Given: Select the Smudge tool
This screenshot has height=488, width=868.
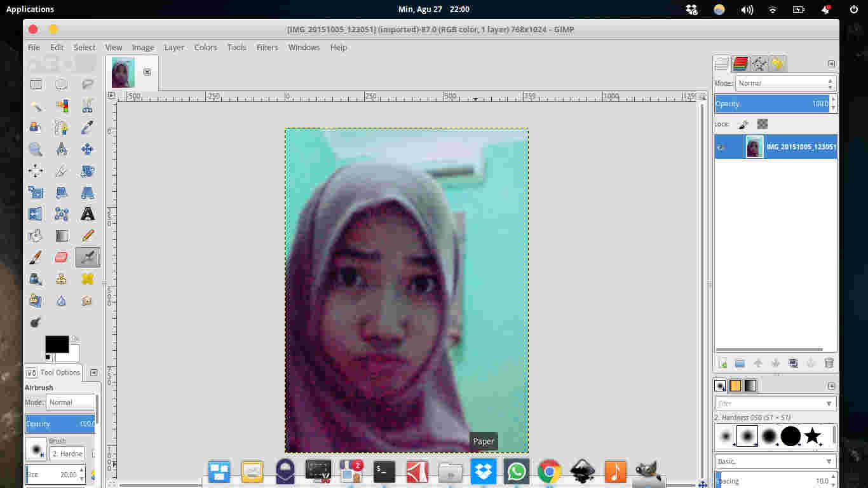Looking at the screenshot, I should [x=88, y=301].
